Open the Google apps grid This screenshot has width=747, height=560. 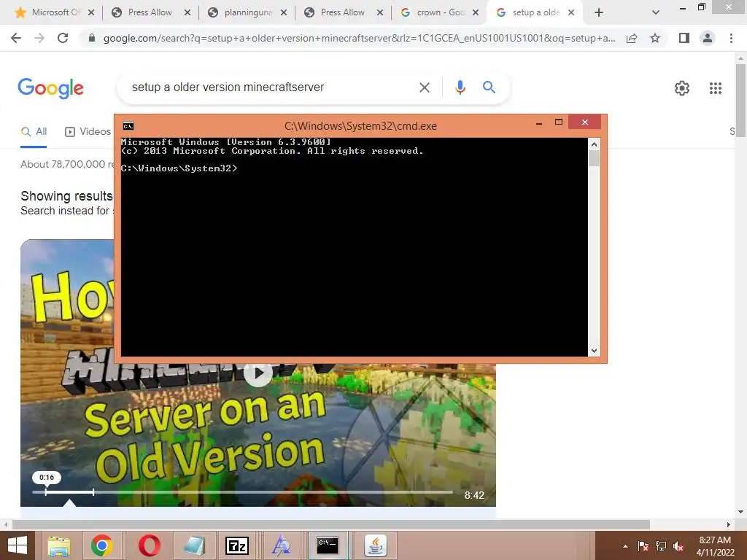716,88
